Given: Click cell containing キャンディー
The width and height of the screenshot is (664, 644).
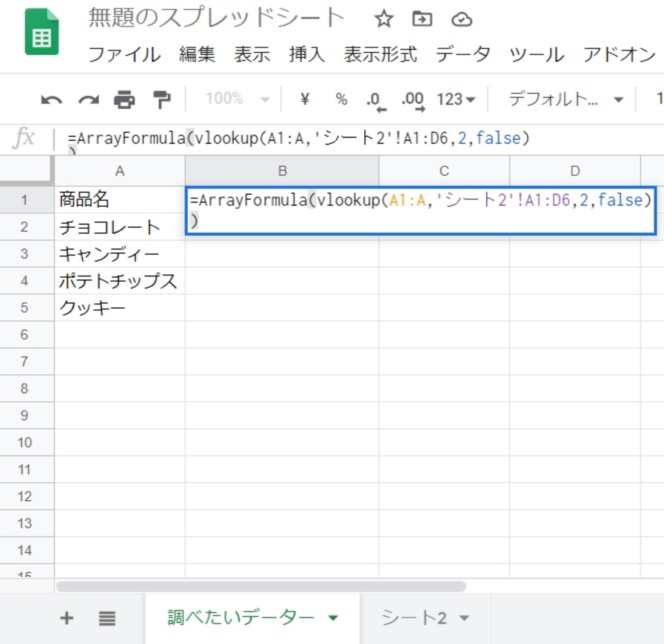Looking at the screenshot, I should click(x=120, y=254).
